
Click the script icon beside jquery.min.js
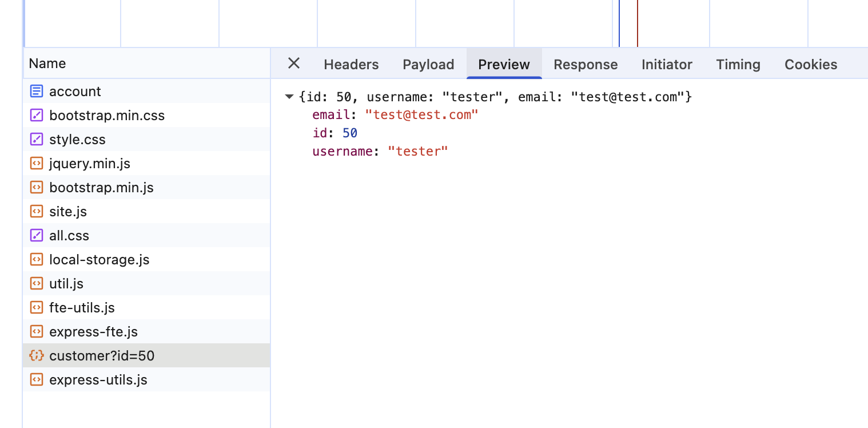tap(36, 163)
